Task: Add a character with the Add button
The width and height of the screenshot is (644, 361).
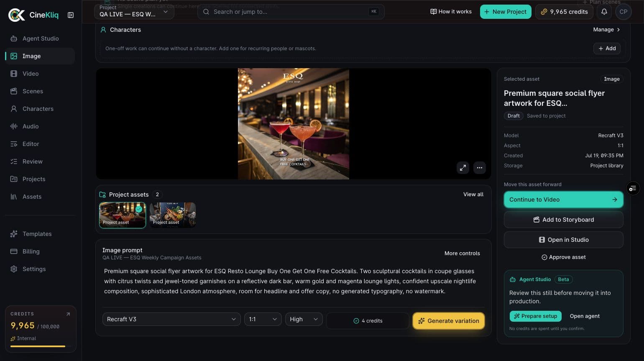Action: point(607,49)
